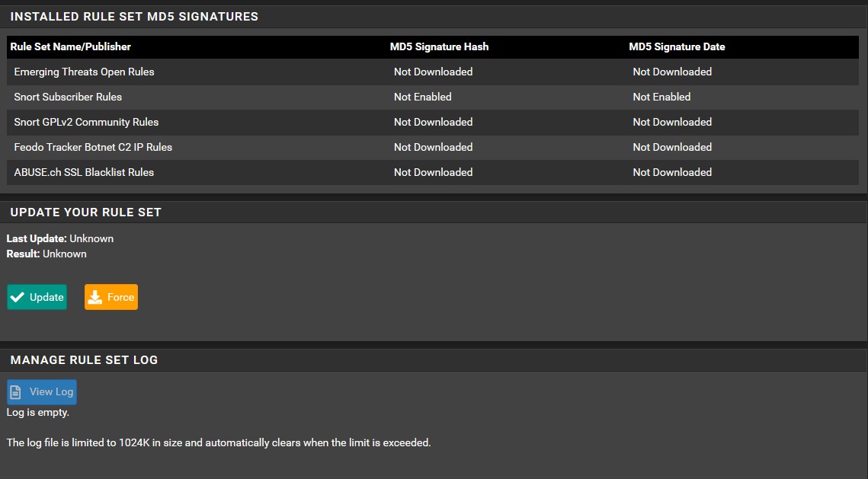Click the UPDATE YOUR RULE SET section header
The height and width of the screenshot is (479, 868).
tap(84, 212)
